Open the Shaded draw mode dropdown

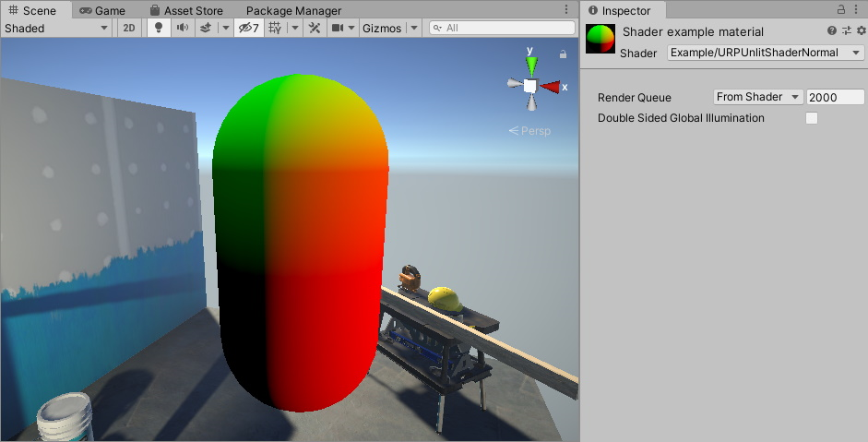point(56,28)
